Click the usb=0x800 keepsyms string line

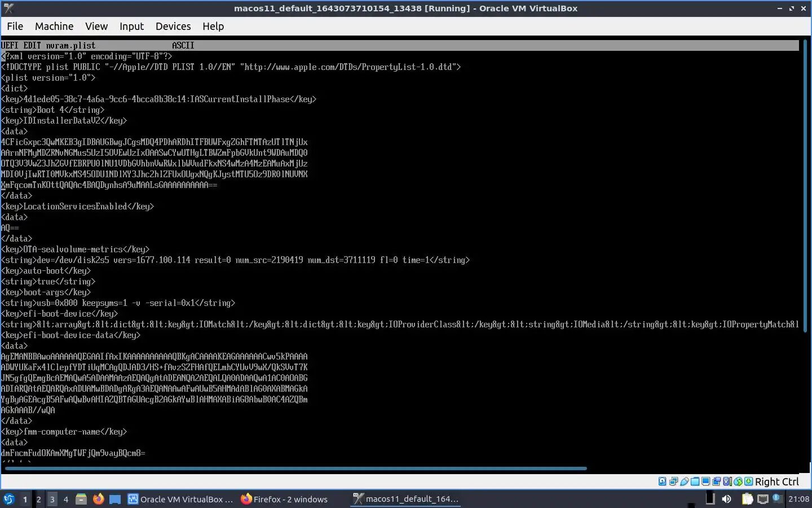pyautogui.click(x=118, y=303)
